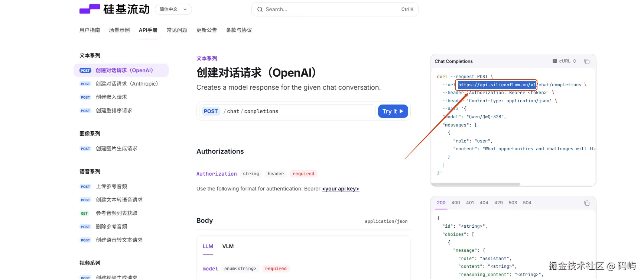Open 创建语音转文本请求 sidebar entry
Image resolution: width=644 pixels, height=279 pixels.
[121, 240]
